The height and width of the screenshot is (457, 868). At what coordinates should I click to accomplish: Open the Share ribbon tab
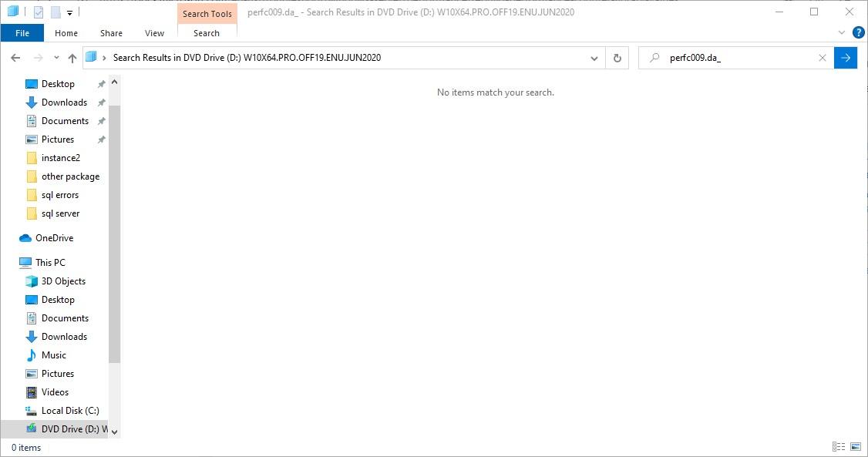click(x=111, y=33)
